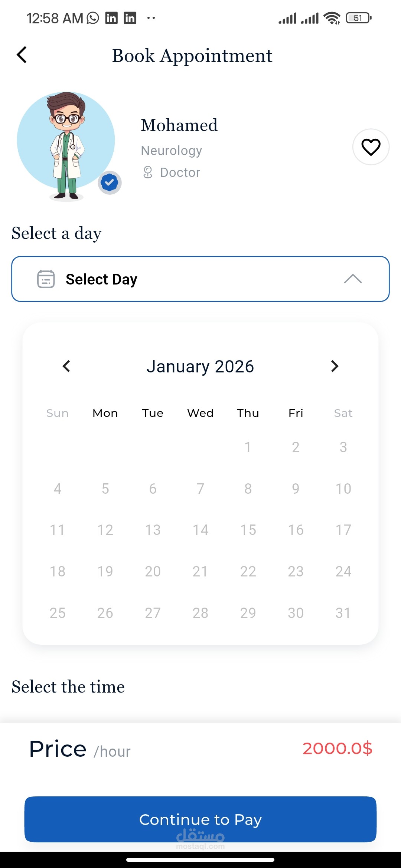Open the Select Day dropdown field
The image size is (401, 868).
(x=200, y=279)
